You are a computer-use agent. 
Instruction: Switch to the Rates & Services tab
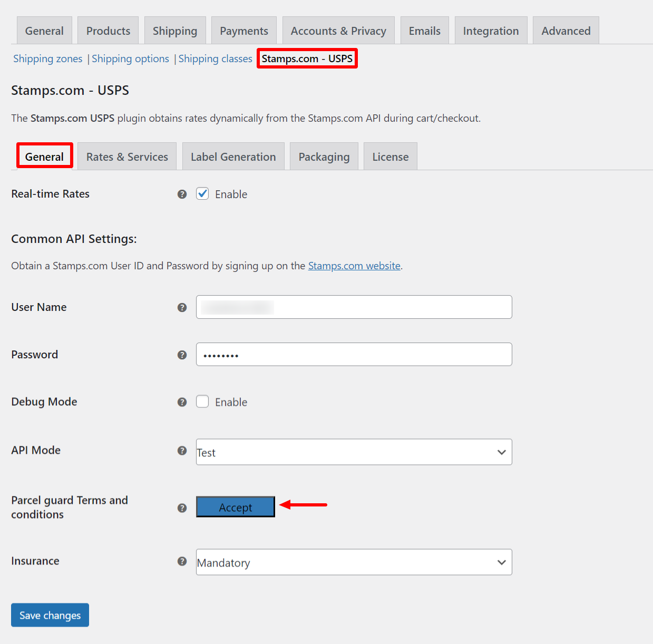click(x=126, y=156)
